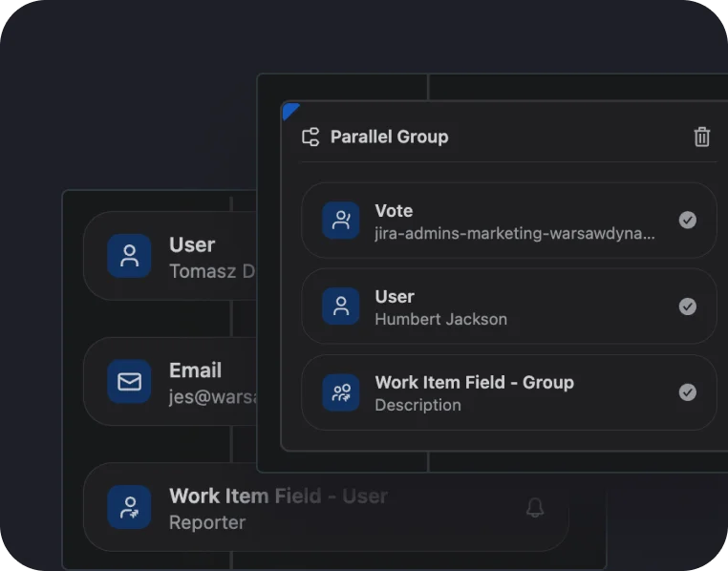Click the Parallel Group branch icon
The image size is (728, 571).
click(310, 137)
